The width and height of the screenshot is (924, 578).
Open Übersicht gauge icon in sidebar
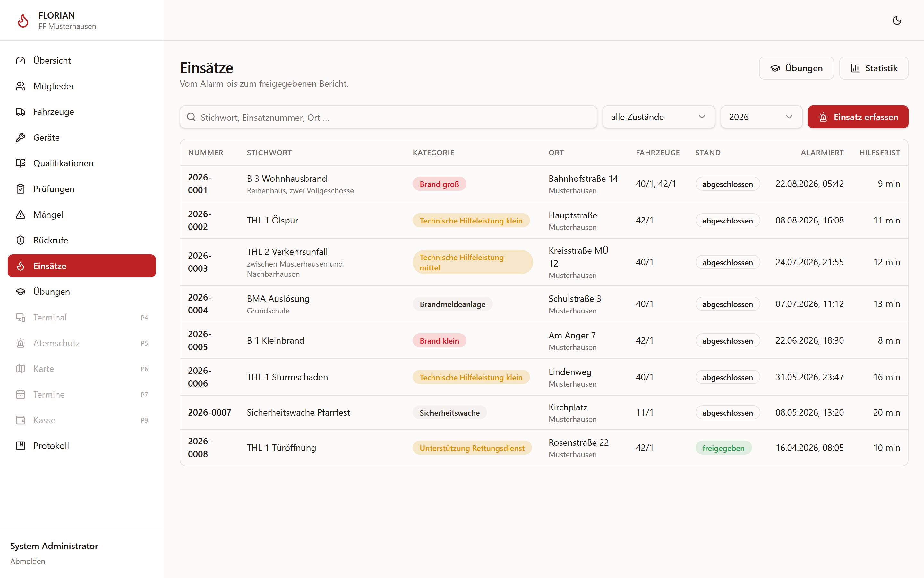21,60
